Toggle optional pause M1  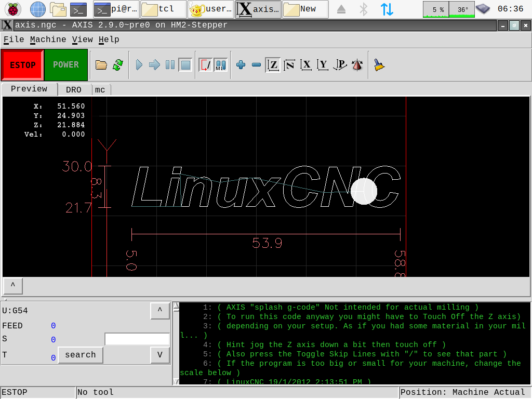pos(220,65)
